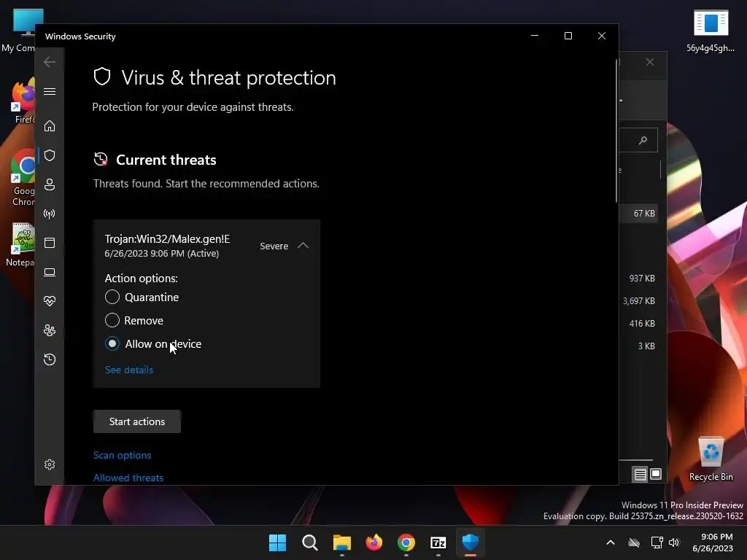Image resolution: width=747 pixels, height=560 pixels.
Task: Select the Remove action option
Action: coord(112,321)
